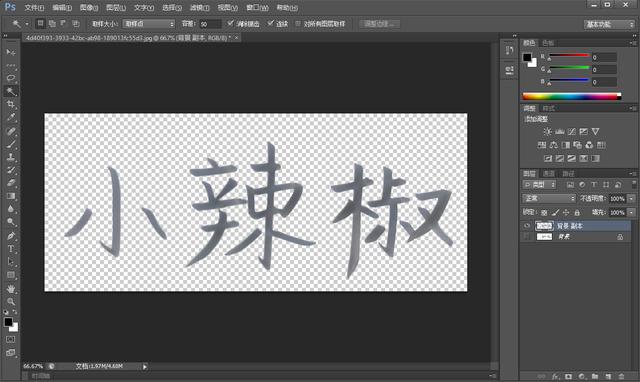Select the Clone Stamp tool

click(x=11, y=157)
